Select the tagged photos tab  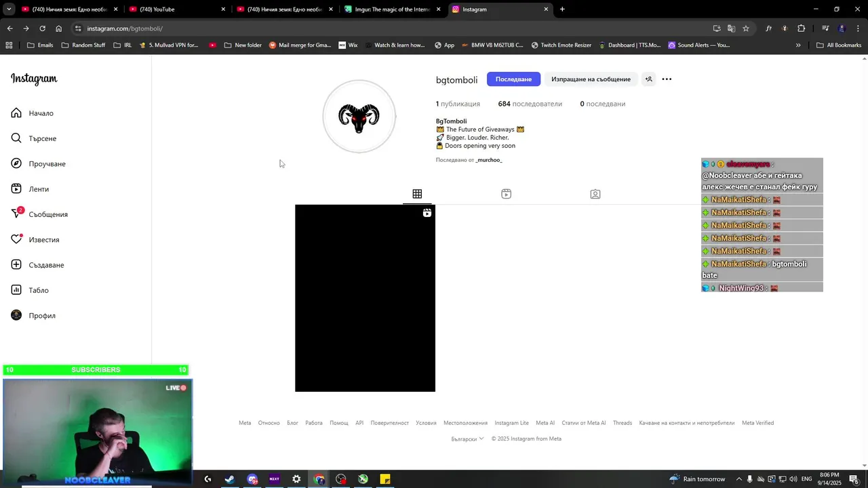[595, 194]
